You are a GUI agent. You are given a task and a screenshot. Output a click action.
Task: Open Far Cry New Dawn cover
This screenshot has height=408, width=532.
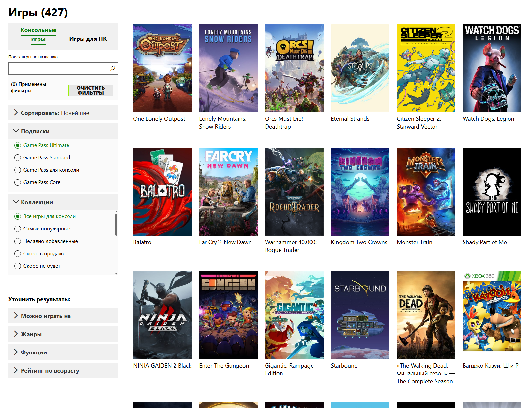pyautogui.click(x=228, y=192)
